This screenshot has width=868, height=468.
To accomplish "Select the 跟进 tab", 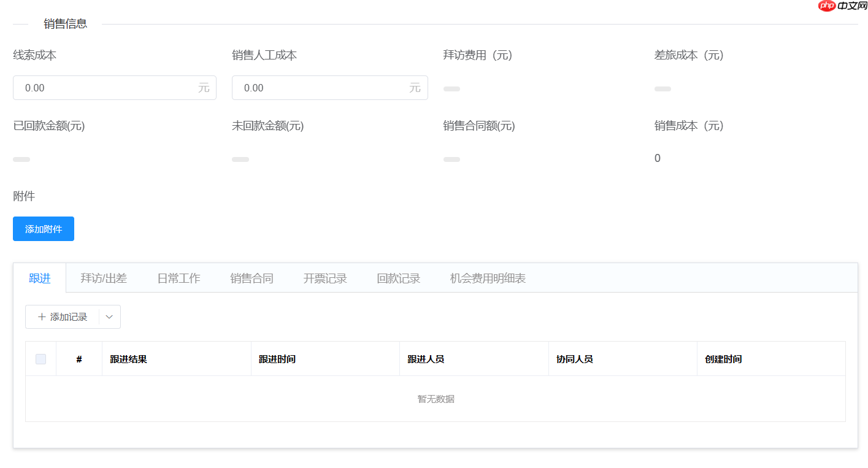I will [x=40, y=278].
